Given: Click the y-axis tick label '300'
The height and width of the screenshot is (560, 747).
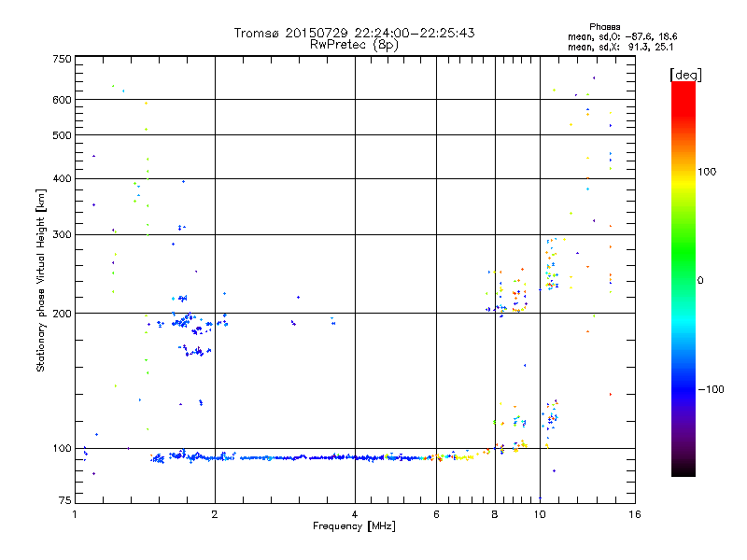Looking at the screenshot, I should click(x=62, y=235).
